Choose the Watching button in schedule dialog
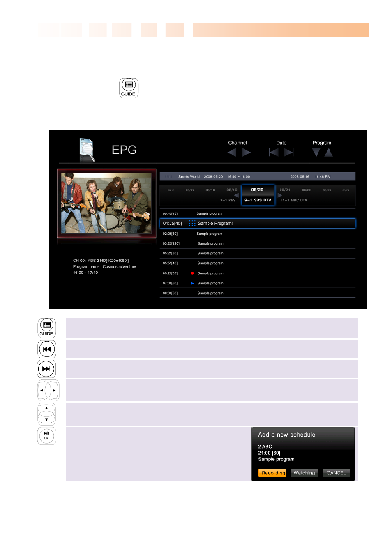This screenshot has height=555, width=392. [x=304, y=473]
